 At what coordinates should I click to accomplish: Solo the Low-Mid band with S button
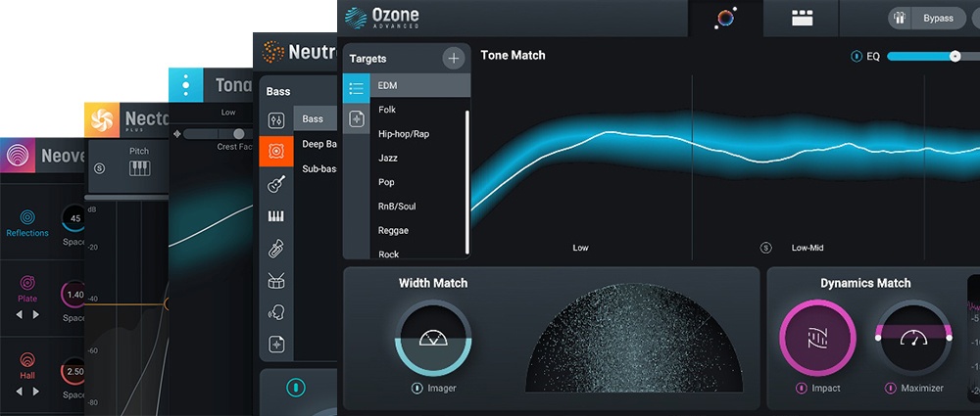[x=765, y=249]
